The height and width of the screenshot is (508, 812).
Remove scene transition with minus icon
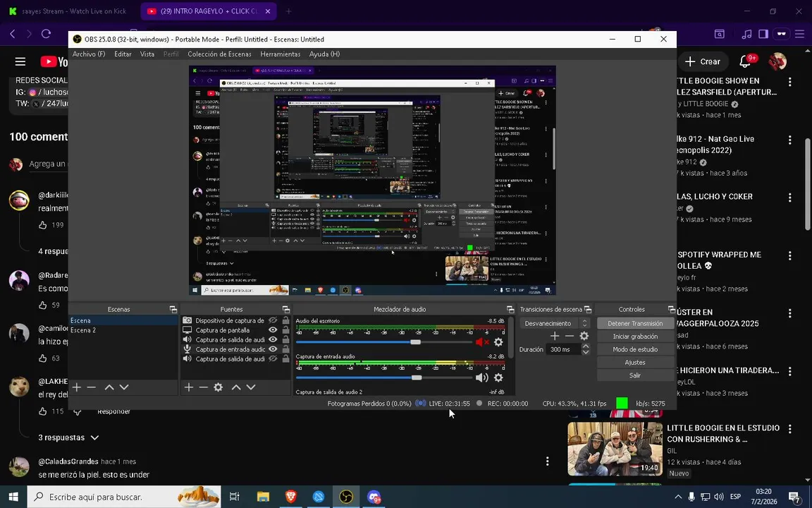[x=569, y=336]
